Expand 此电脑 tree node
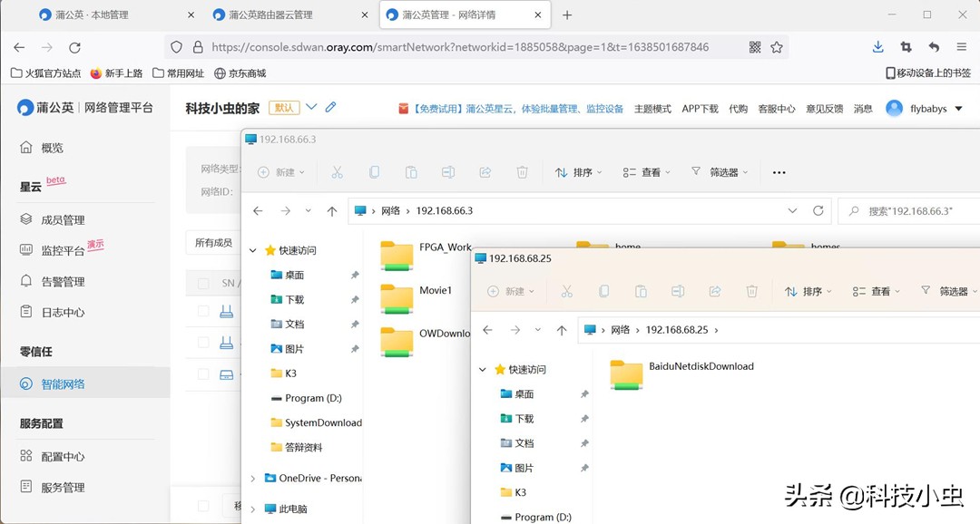 pos(253,509)
